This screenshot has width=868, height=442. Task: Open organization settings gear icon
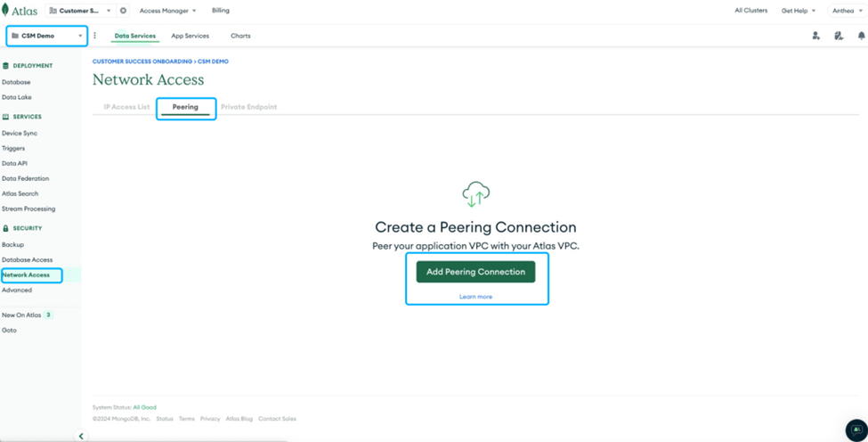pos(123,11)
